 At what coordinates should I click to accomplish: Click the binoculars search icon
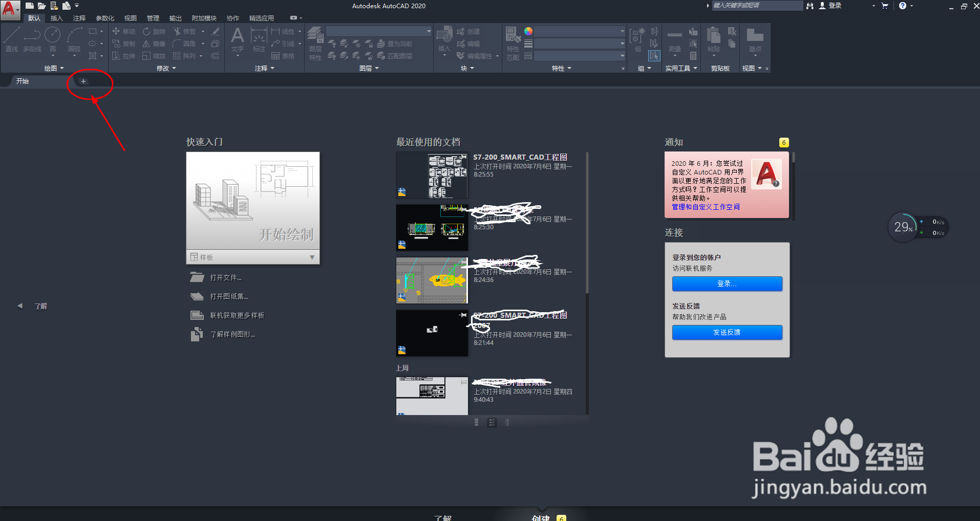[810, 6]
